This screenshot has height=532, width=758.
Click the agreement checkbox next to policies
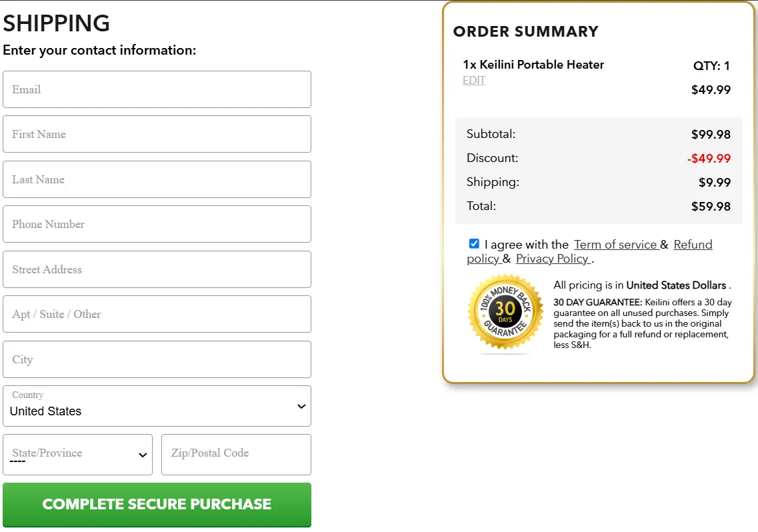(x=474, y=243)
